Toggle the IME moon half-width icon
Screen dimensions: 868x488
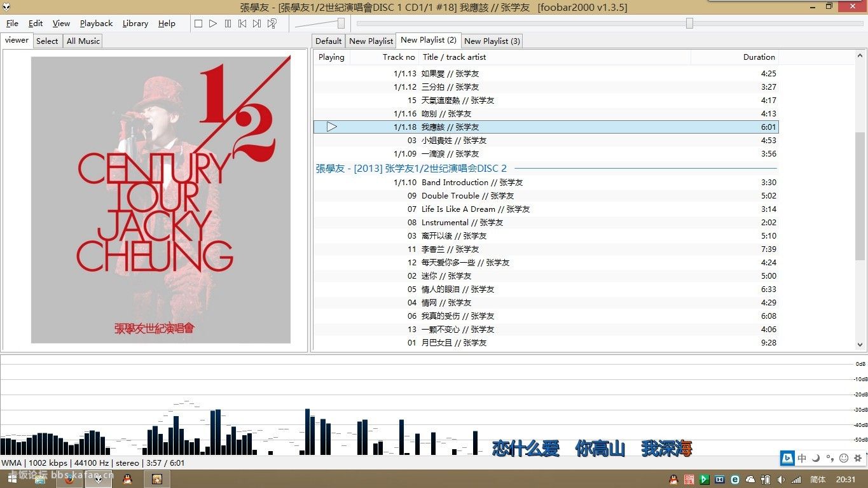[x=816, y=458]
